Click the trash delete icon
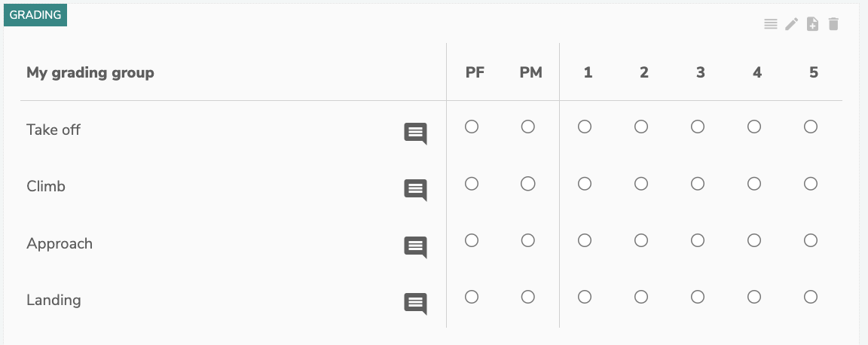The height and width of the screenshot is (345, 868). pos(833,24)
